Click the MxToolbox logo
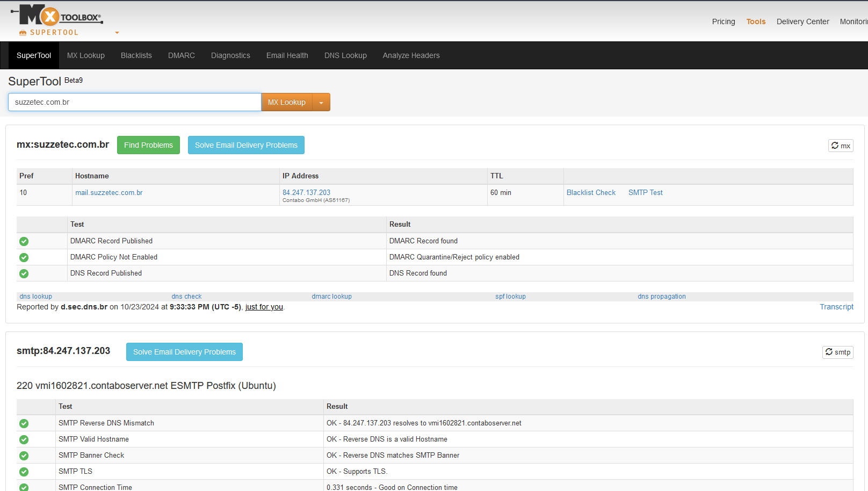The height and width of the screenshot is (491, 868). tap(56, 16)
